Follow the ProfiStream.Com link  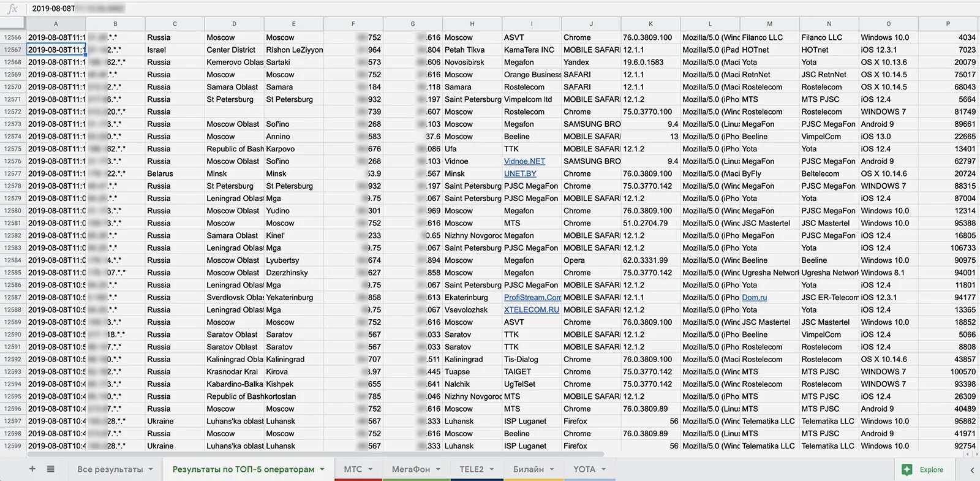point(532,297)
